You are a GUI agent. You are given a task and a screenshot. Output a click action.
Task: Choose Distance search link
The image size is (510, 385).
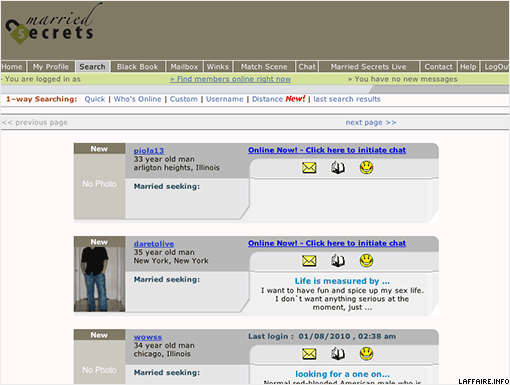coord(267,99)
